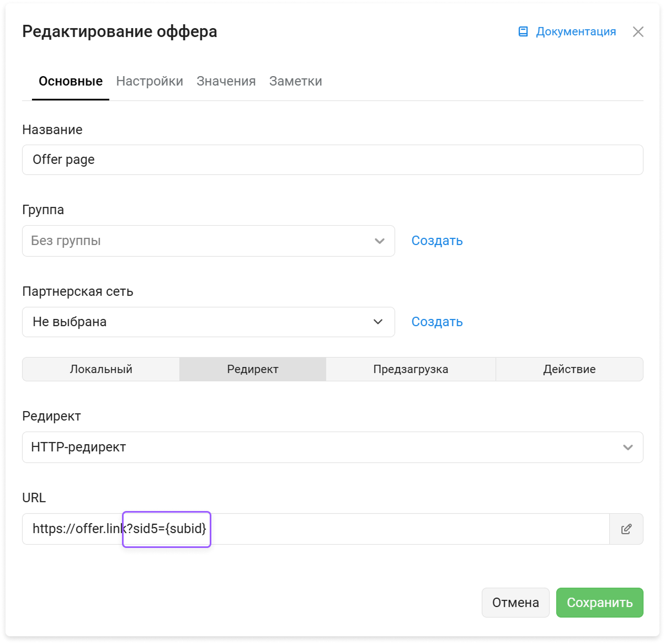Expand the HTTP-редирект dropdown
This screenshot has width=665, height=644.
(333, 447)
